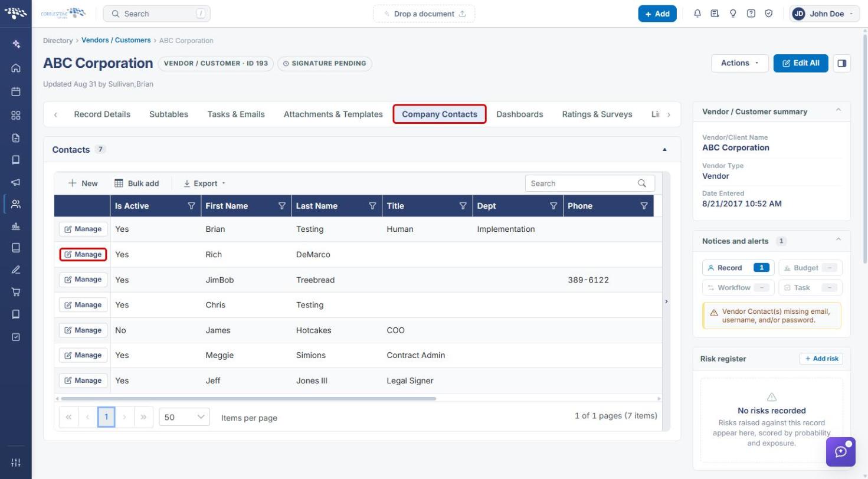
Task: Toggle the Budget alerts chip
Action: tap(810, 268)
